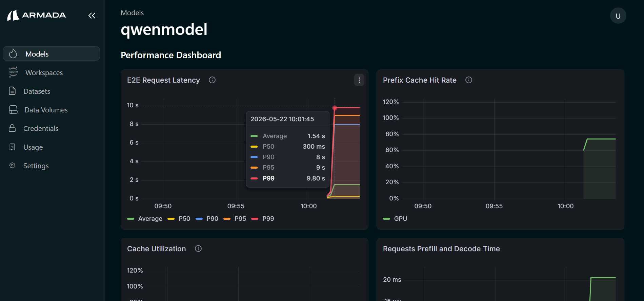The width and height of the screenshot is (644, 301).
Task: Open E2E Request Latency options menu
Action: point(359,80)
